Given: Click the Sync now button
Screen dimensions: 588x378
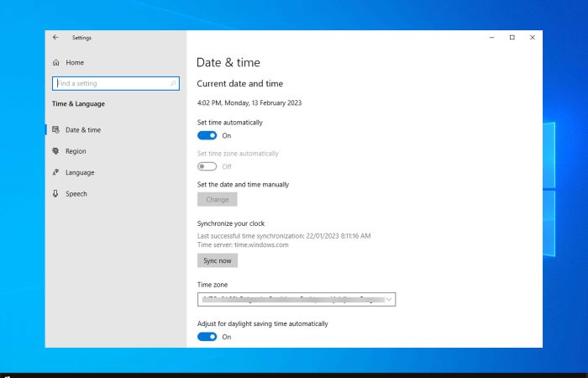Looking at the screenshot, I should pos(218,260).
